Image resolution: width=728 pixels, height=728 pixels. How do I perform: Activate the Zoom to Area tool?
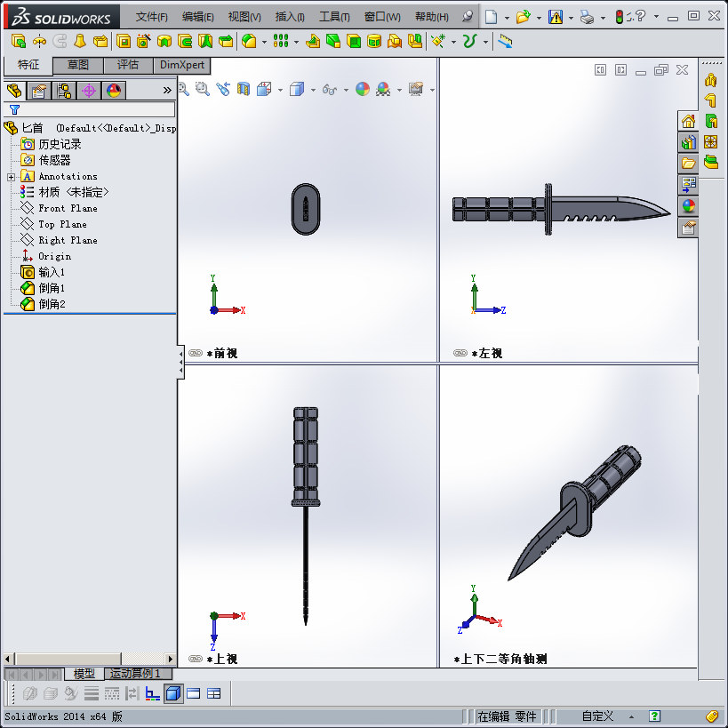[202, 90]
